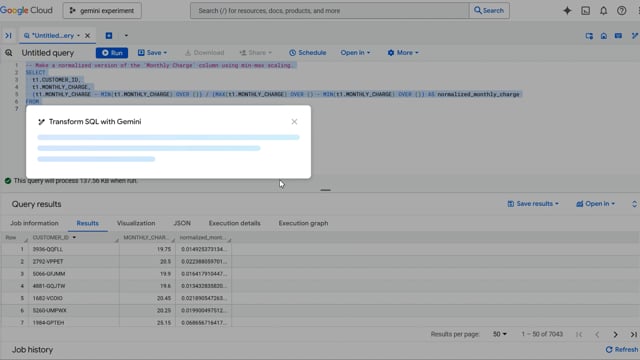
Task: Click the Gemini wand icon at top right edge
Action: tap(635, 36)
